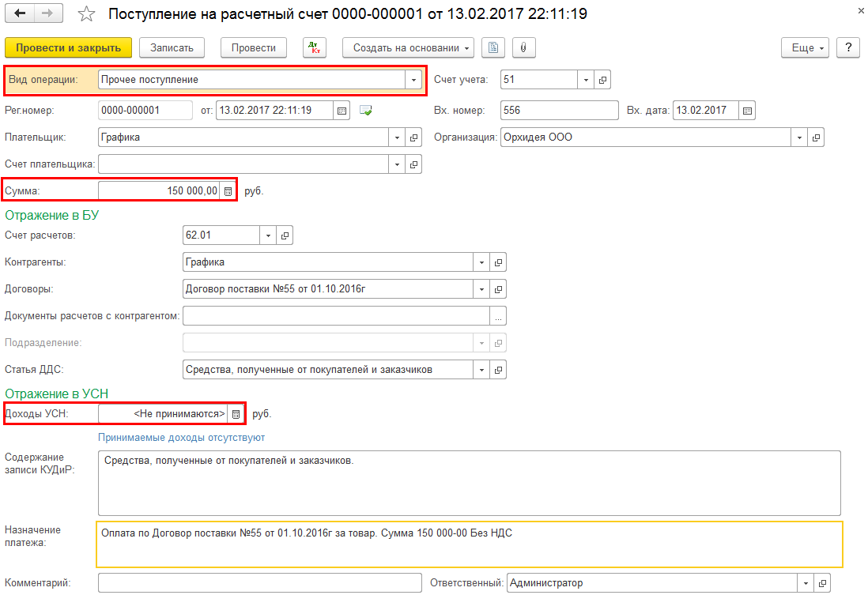Click into the Комментарий input field

tap(259, 583)
